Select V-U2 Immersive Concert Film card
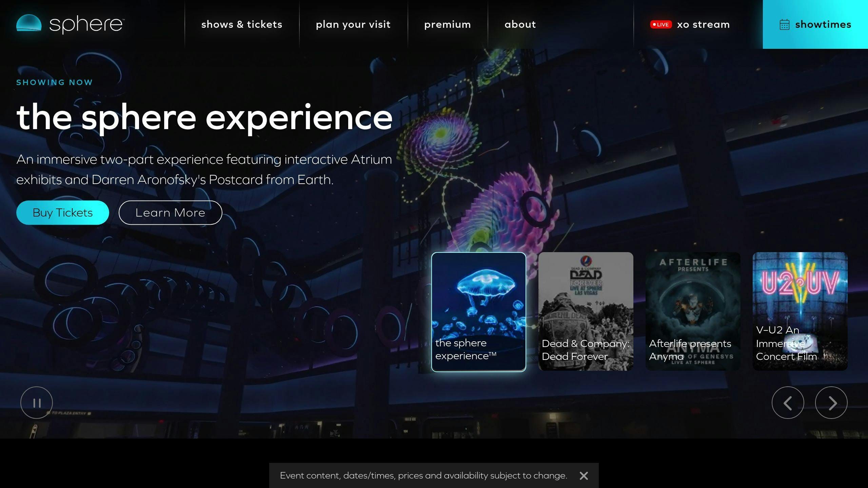This screenshot has width=868, height=488. pyautogui.click(x=800, y=312)
